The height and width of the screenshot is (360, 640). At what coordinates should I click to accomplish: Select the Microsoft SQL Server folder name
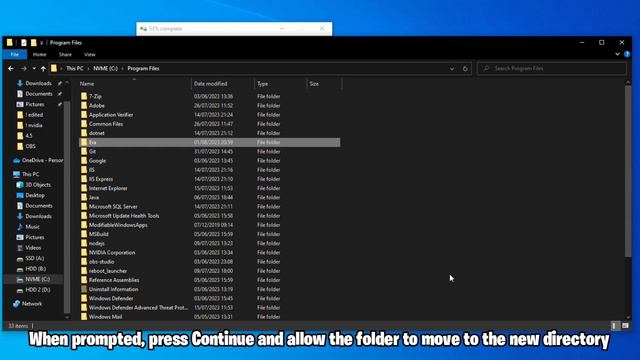point(113,207)
